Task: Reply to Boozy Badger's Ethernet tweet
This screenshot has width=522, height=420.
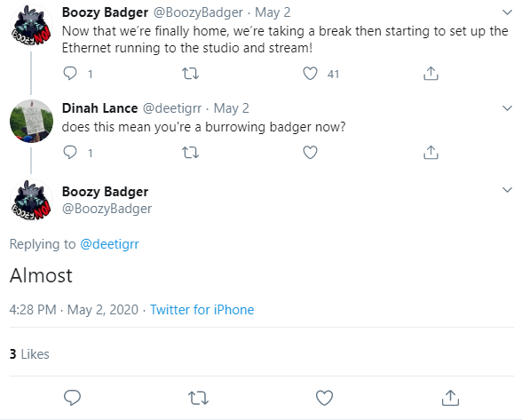Action: [70, 74]
